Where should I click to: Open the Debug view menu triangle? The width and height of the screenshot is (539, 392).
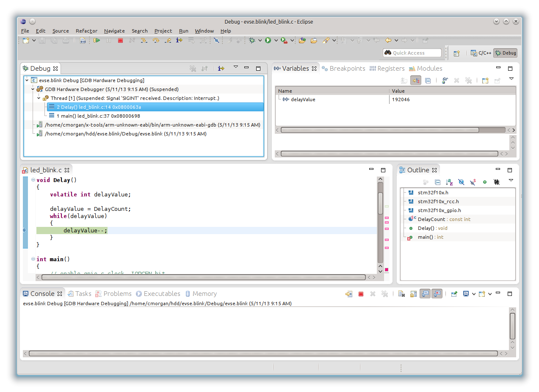click(236, 67)
